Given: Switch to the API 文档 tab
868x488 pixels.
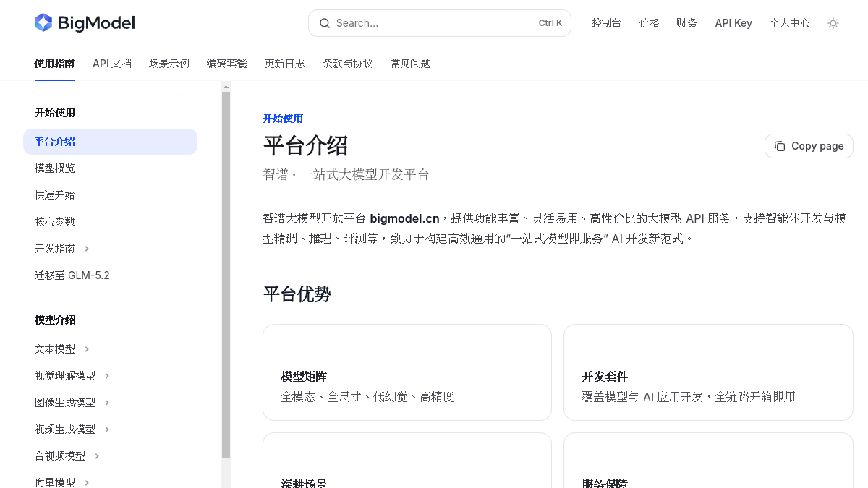Looking at the screenshot, I should tap(112, 64).
